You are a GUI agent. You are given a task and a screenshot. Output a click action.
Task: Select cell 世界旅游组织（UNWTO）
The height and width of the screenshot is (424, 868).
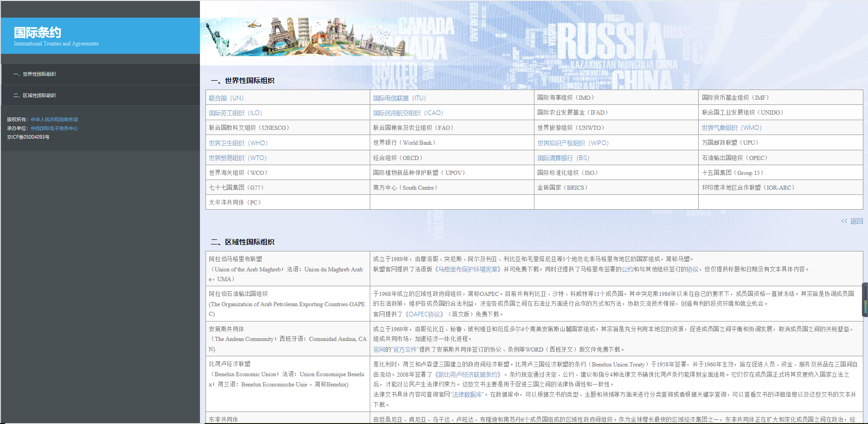pos(616,128)
